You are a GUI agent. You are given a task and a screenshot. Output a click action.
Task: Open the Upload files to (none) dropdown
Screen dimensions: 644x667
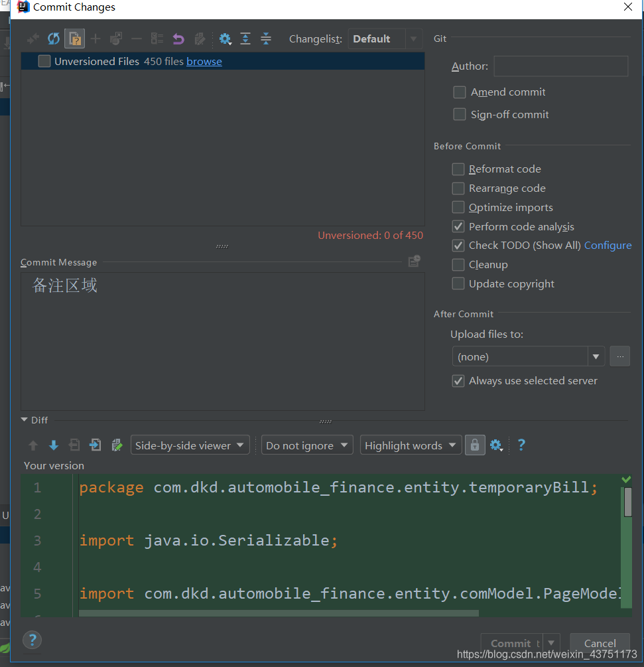529,356
